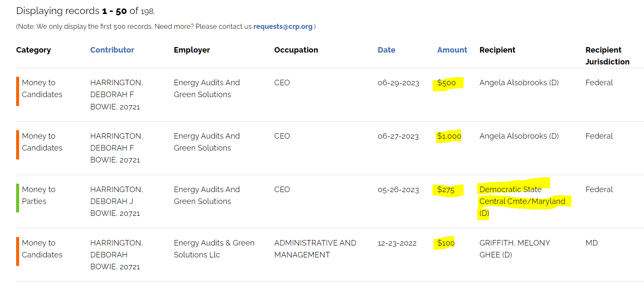Screen dimensions: 644x282
Task: Click the green Money to Parties bar
Action: 18,198
